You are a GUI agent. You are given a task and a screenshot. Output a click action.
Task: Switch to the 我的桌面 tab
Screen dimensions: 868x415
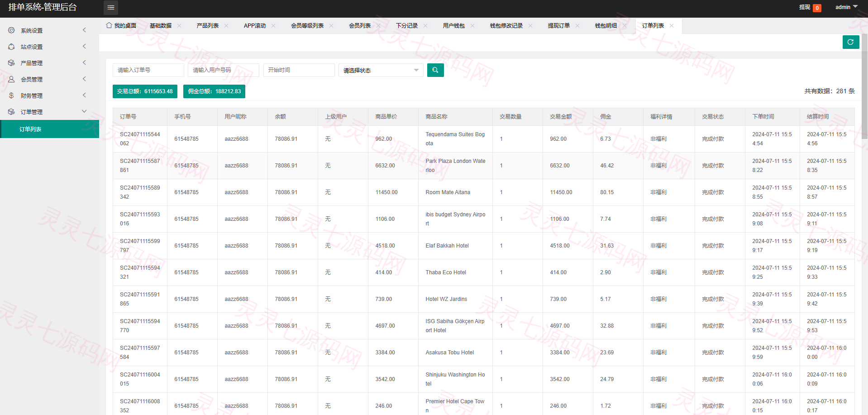tap(121, 26)
